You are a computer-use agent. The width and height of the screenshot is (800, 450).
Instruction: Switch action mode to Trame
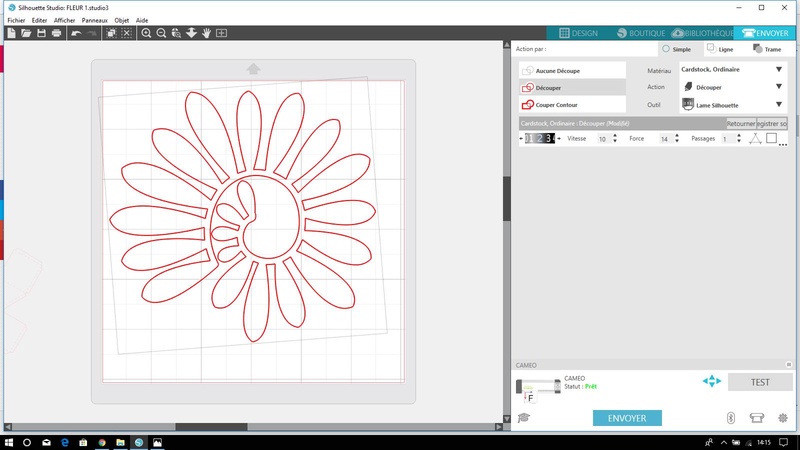pyautogui.click(x=767, y=49)
